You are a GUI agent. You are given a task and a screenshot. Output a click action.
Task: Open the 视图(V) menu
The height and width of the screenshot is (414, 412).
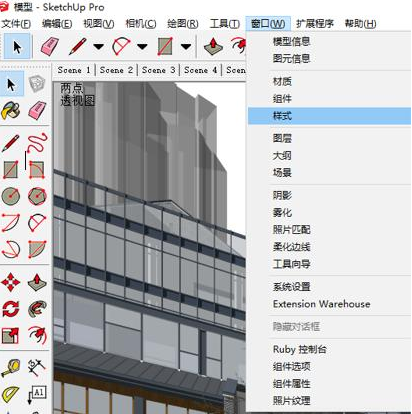(x=99, y=24)
